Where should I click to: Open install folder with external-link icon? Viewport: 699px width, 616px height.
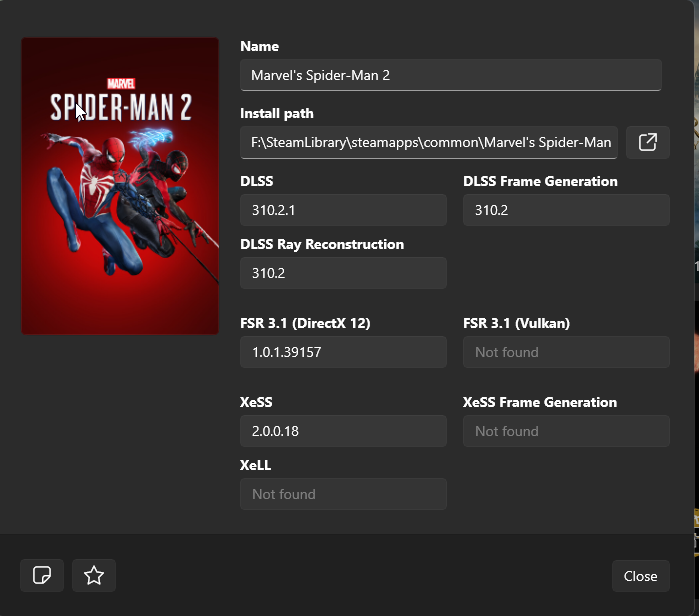(647, 143)
